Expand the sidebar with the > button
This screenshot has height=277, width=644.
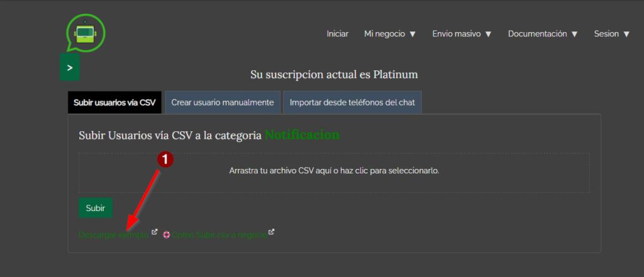click(x=70, y=67)
